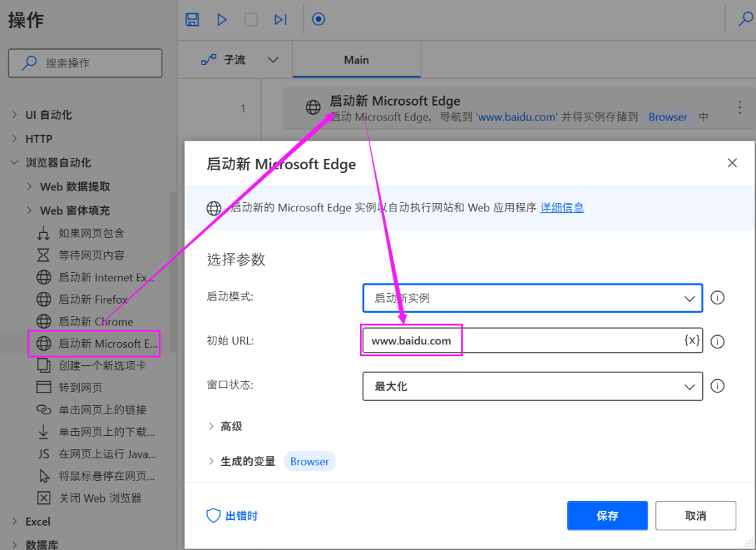Screen dimensions: 756x550
Task: Expand the Web 窗体填充 subgroup
Action: point(29,210)
